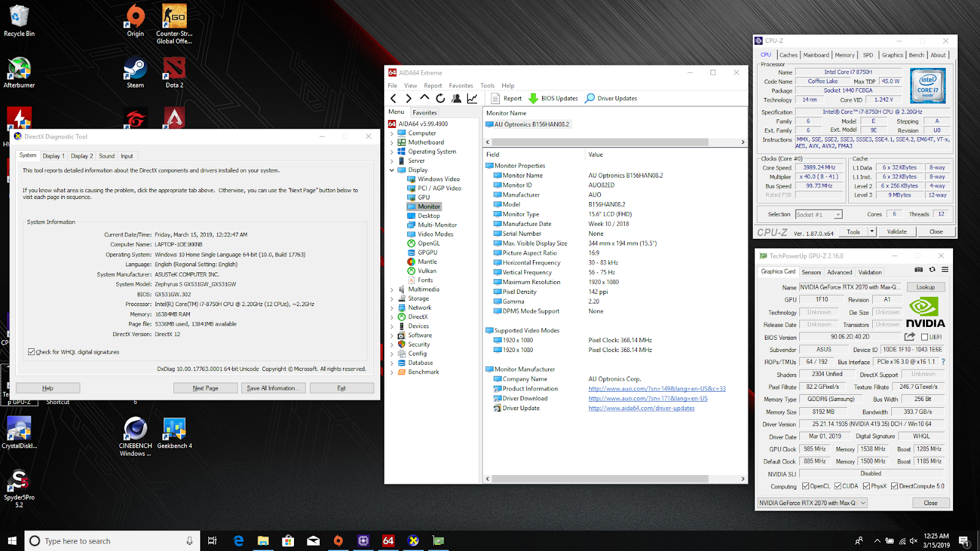Select the Spyder5Pro desktop icon

point(19,488)
